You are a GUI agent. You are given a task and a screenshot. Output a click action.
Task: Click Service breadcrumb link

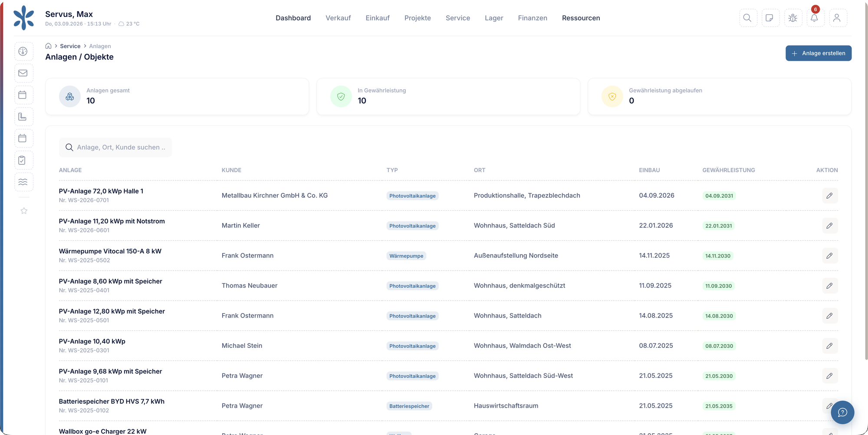pyautogui.click(x=70, y=46)
